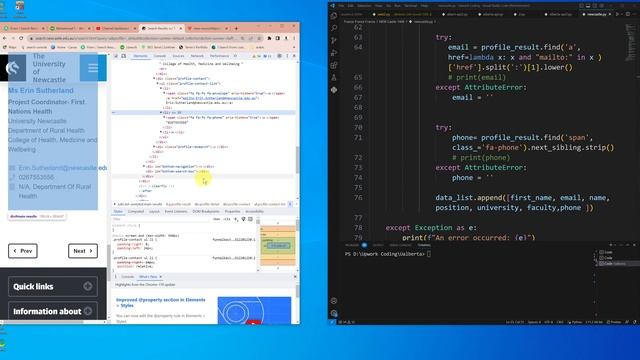This screenshot has width=640, height=360.
Task: Click the University of Newcastle horse logo
Action: tap(13, 68)
